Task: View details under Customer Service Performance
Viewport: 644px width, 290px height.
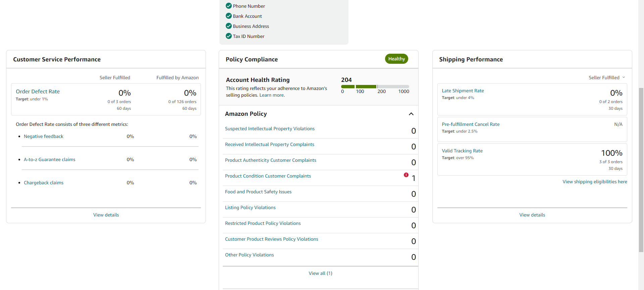Action: [x=106, y=215]
